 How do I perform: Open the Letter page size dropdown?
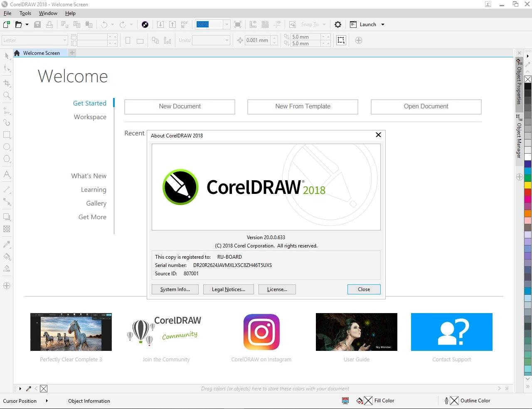tap(65, 40)
